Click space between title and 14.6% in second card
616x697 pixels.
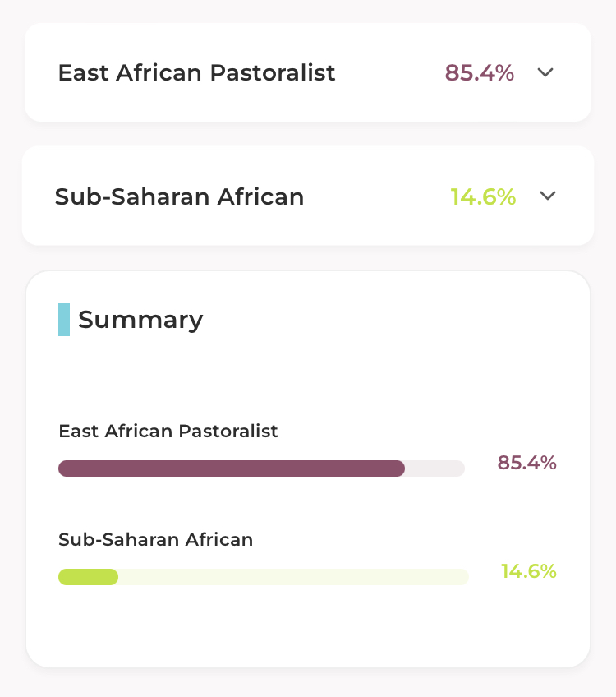[376, 196]
